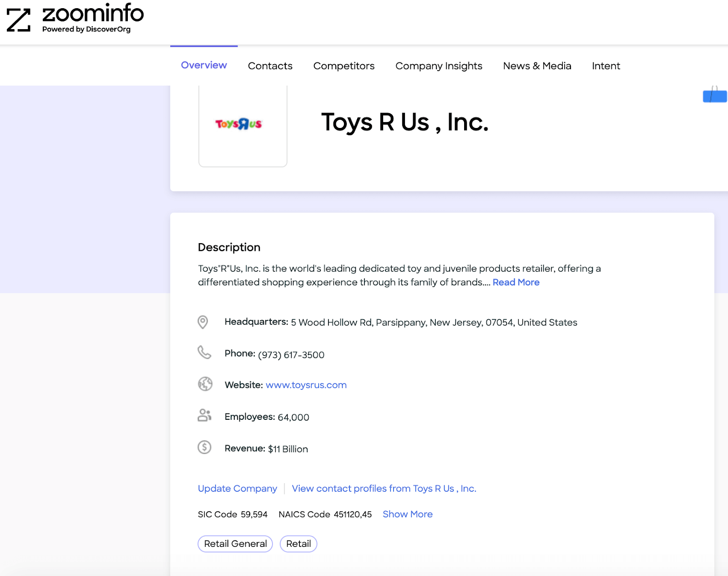Click the $11 Billion revenue value

pos(288,449)
